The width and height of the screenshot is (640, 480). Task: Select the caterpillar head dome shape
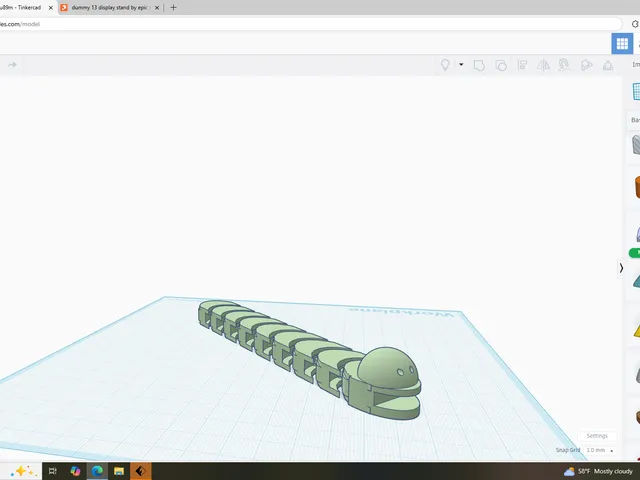click(387, 368)
